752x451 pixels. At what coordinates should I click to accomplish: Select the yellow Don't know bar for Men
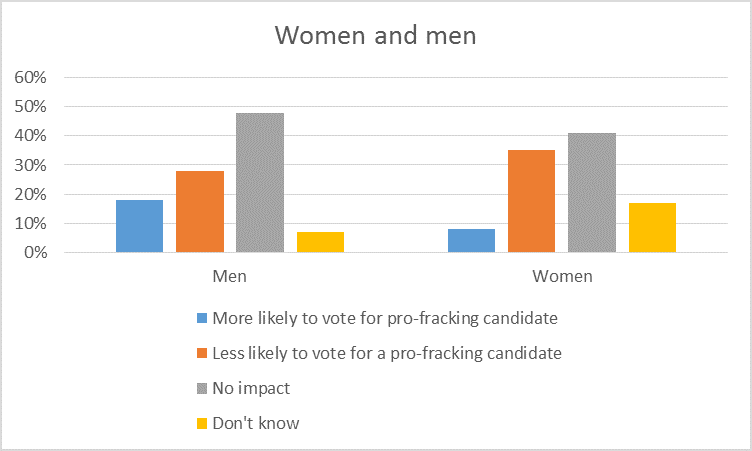click(320, 243)
